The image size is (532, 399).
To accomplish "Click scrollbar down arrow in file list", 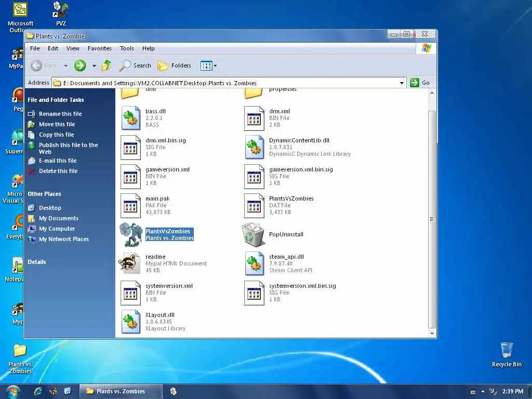I will 432,334.
